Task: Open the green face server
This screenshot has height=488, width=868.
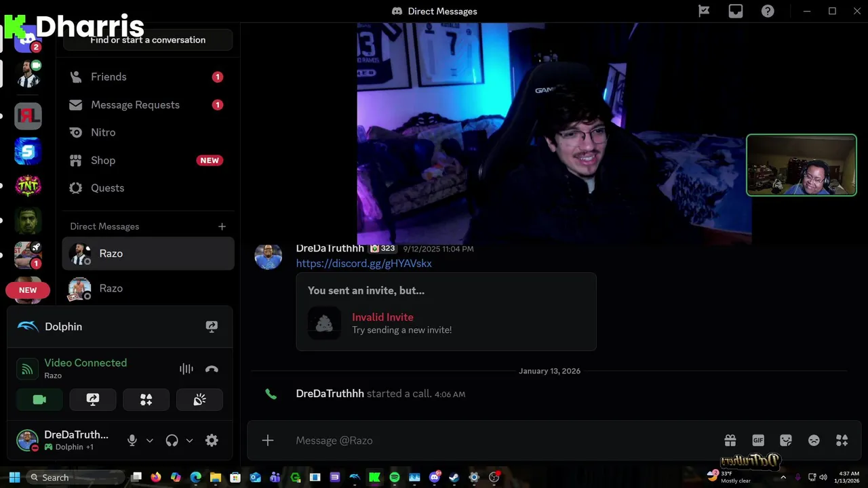Action: 28,220
